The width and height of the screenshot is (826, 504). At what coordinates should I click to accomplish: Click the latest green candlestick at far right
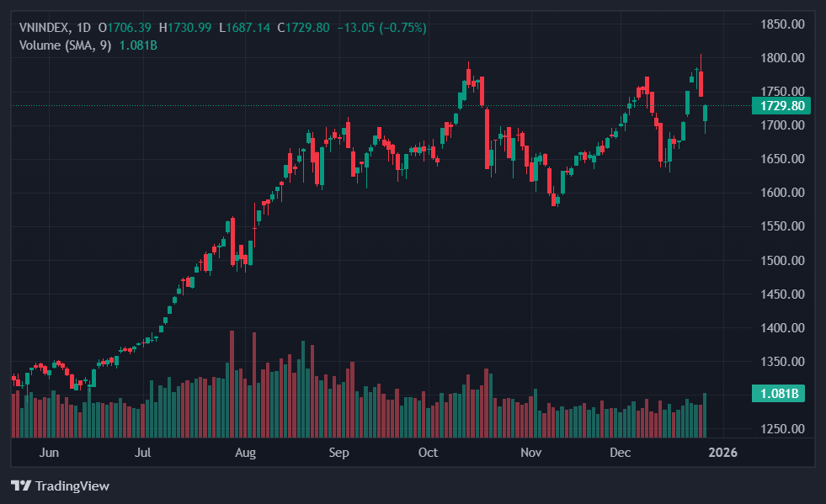(705, 113)
